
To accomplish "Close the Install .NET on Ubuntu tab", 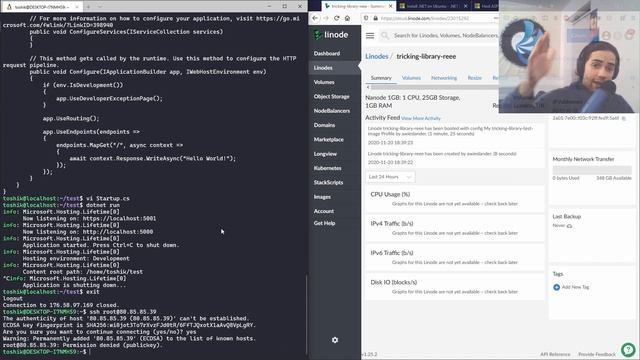I will pos(466,6).
